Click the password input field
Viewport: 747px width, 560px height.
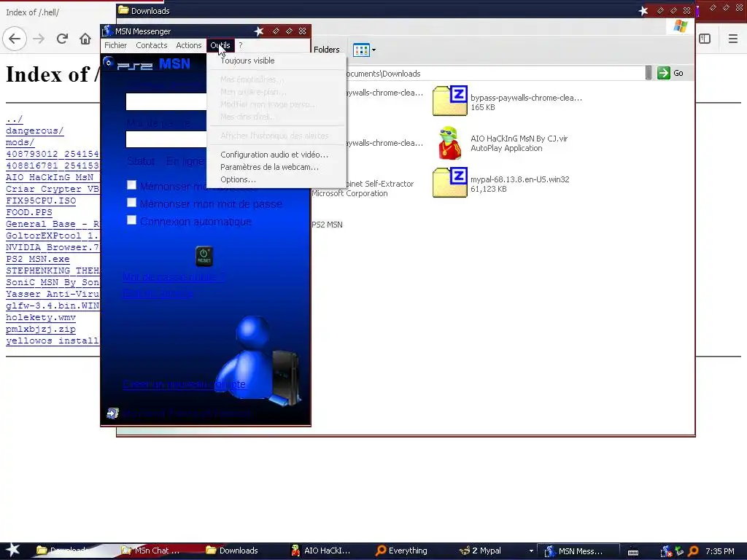(166, 139)
